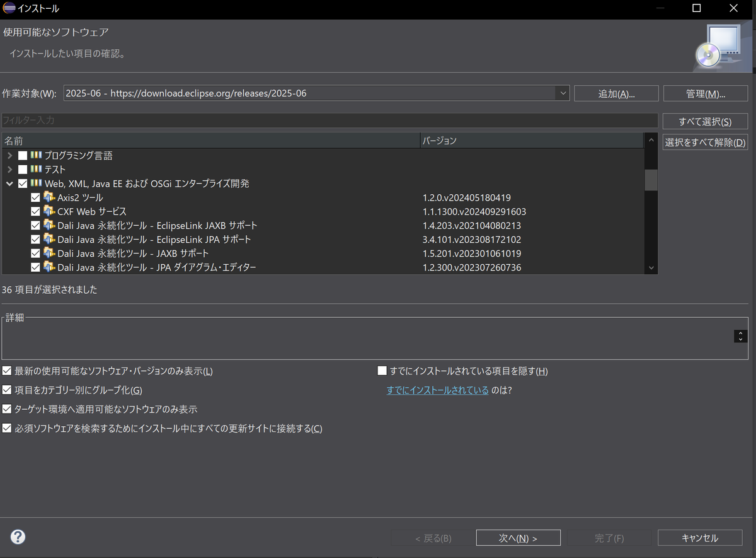Click the EclipseLink JPA サポート feature icon

pyautogui.click(x=49, y=240)
